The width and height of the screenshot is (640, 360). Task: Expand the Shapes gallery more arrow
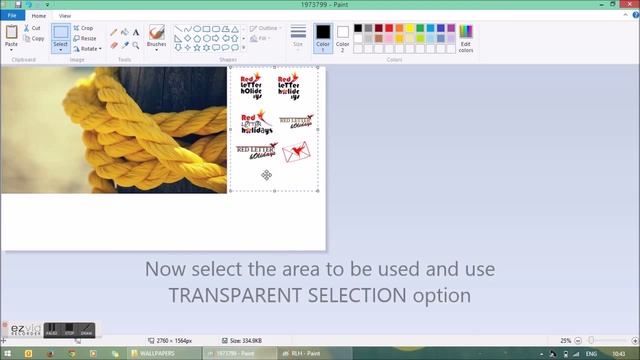(x=244, y=48)
